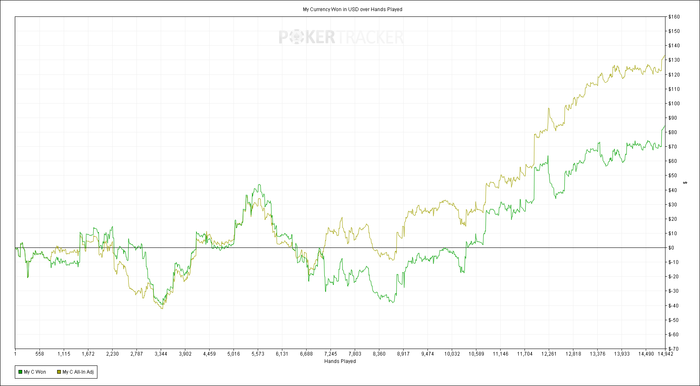Click the $80 y-axis label
The height and width of the screenshot is (386, 700).
coord(672,133)
